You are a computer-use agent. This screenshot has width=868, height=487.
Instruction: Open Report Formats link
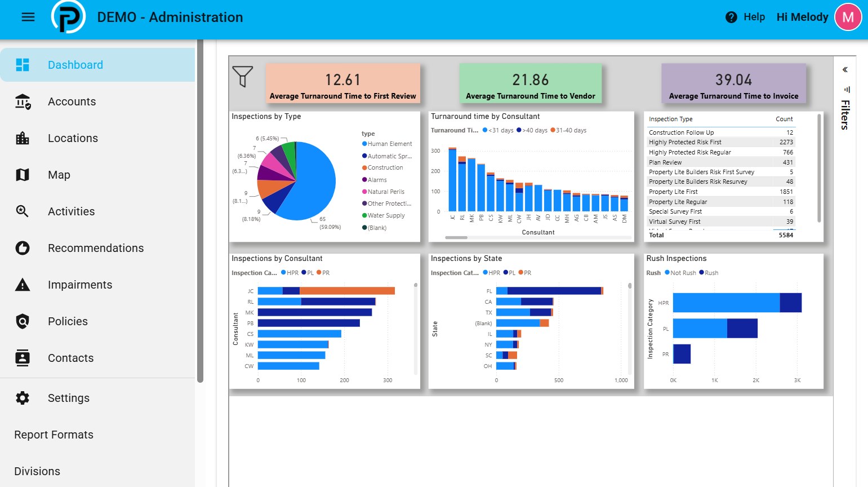point(54,435)
